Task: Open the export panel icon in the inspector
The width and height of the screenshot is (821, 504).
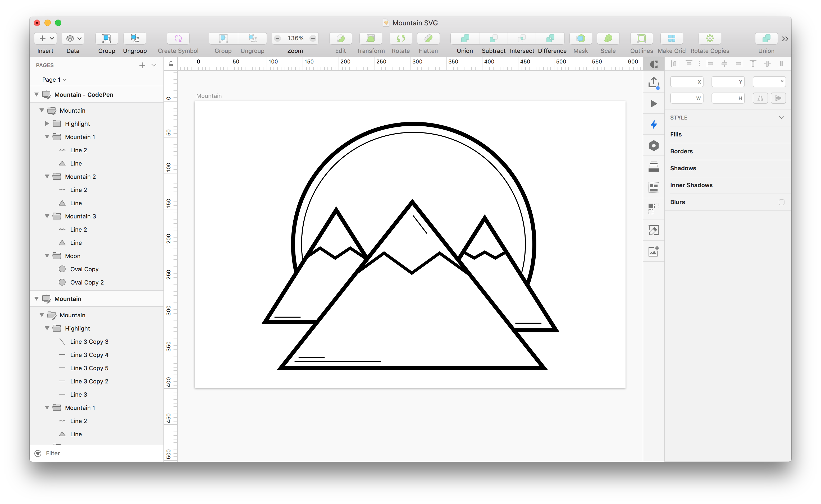Action: 654,82
